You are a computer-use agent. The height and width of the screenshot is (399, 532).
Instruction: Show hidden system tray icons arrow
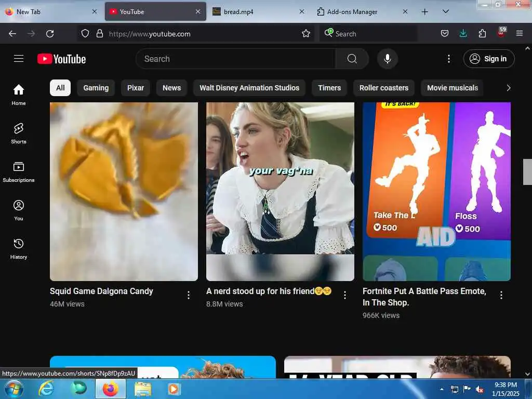(x=442, y=389)
